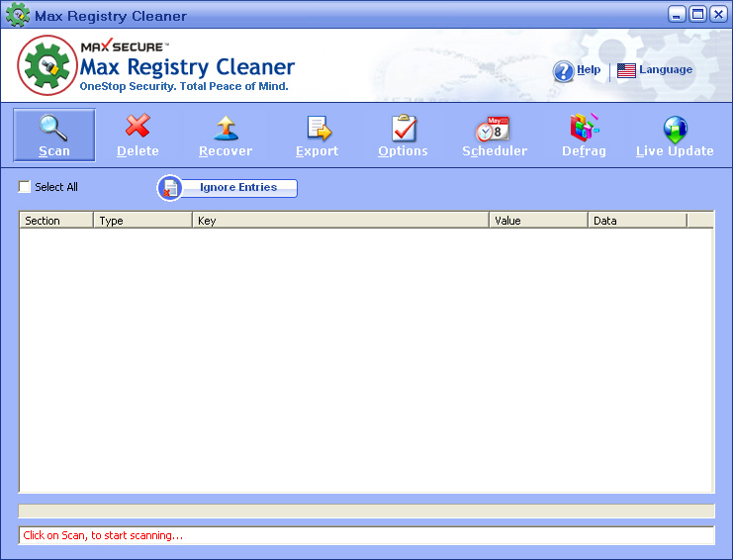Sort by Section column header

point(56,221)
